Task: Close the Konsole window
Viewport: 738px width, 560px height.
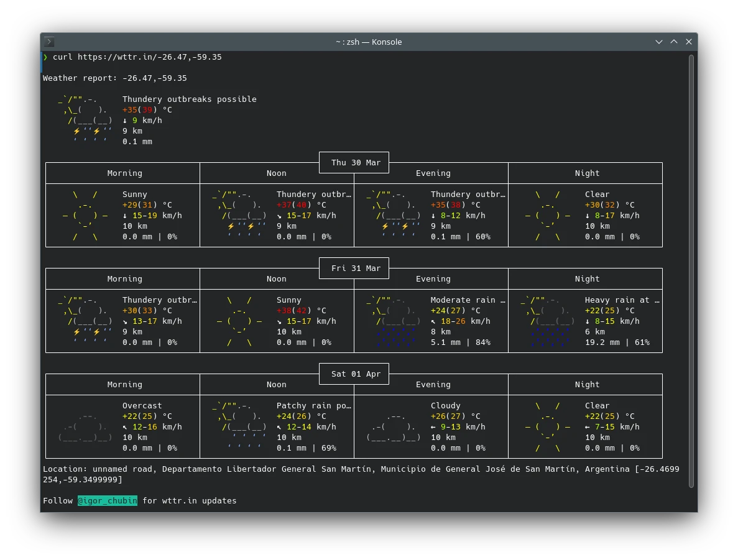Action: tap(689, 42)
